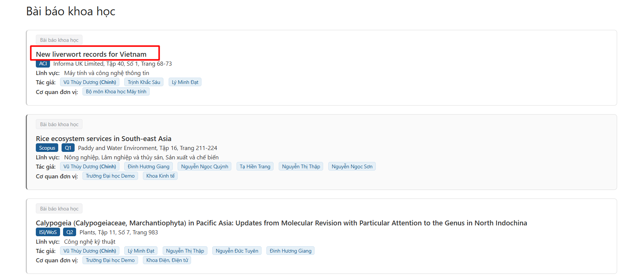This screenshot has width=644, height=278.
Task: Click the Khoa Kinh tế unit tag
Action: (160, 176)
